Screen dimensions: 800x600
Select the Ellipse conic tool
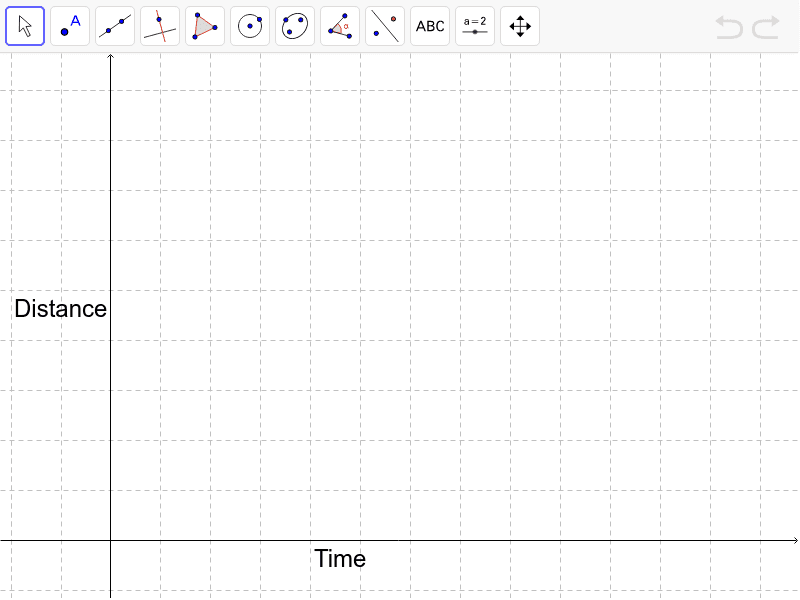point(295,26)
